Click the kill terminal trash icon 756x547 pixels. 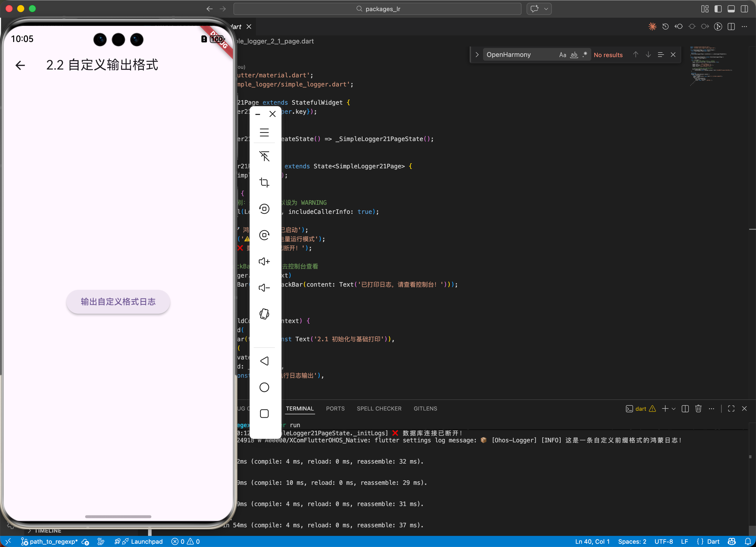pyautogui.click(x=698, y=408)
